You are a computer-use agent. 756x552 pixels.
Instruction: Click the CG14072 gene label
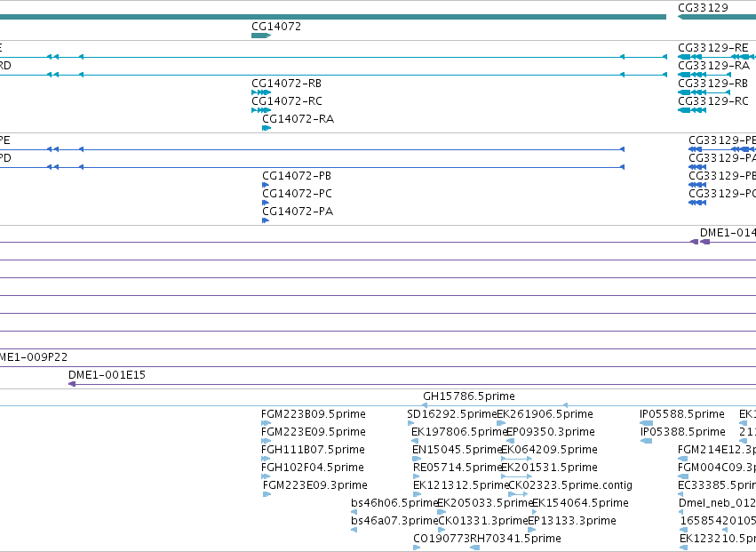click(x=276, y=27)
